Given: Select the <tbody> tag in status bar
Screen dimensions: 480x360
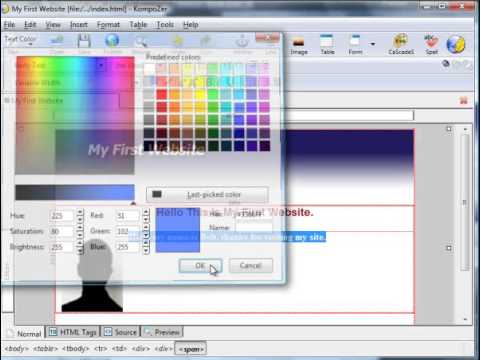Looking at the screenshot, I should click(75, 349).
